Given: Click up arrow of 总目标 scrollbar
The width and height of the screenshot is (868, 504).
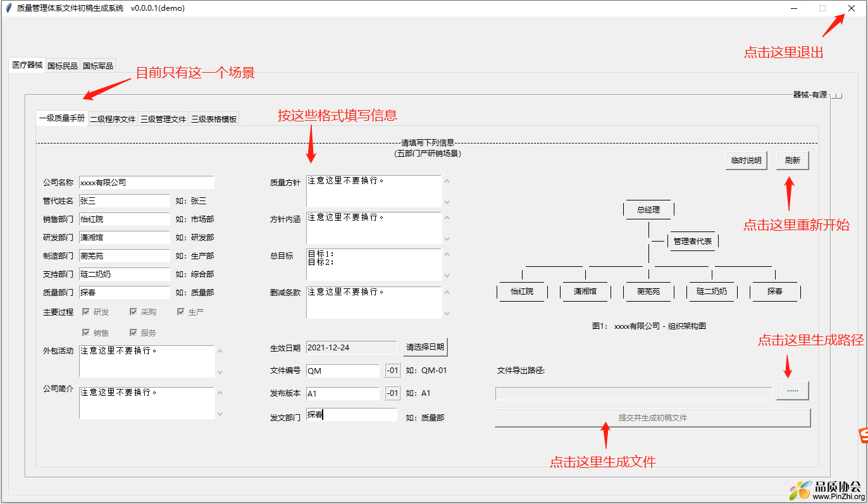Looking at the screenshot, I should pyautogui.click(x=447, y=254).
